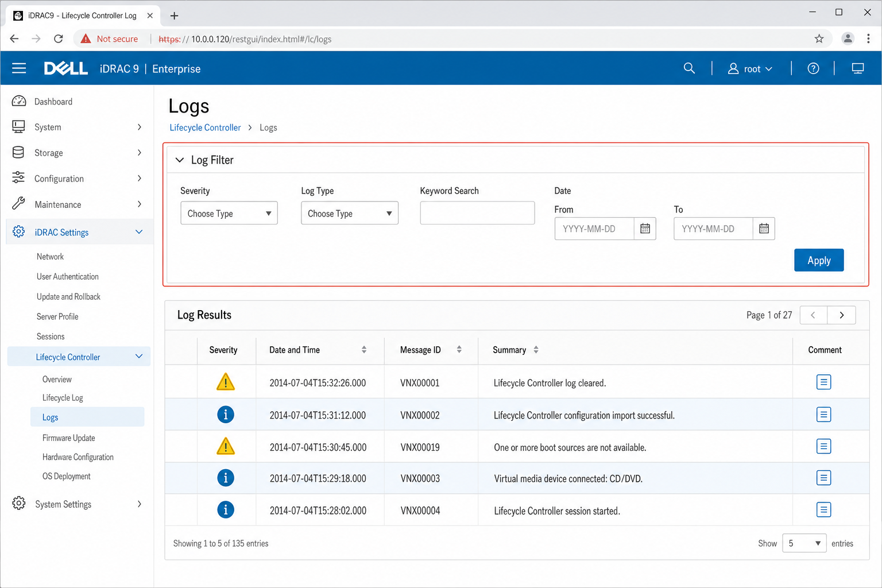Open the From date calendar picker

coord(645,229)
